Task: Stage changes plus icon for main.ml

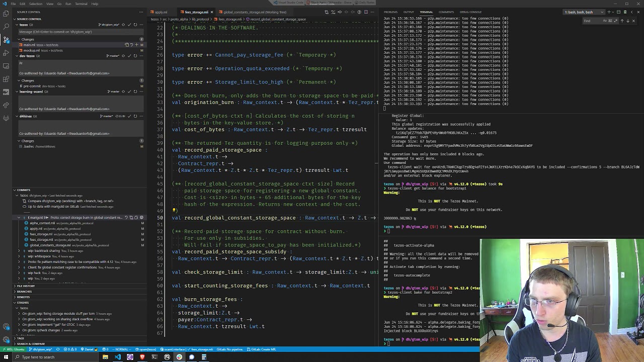Action: 136,45
